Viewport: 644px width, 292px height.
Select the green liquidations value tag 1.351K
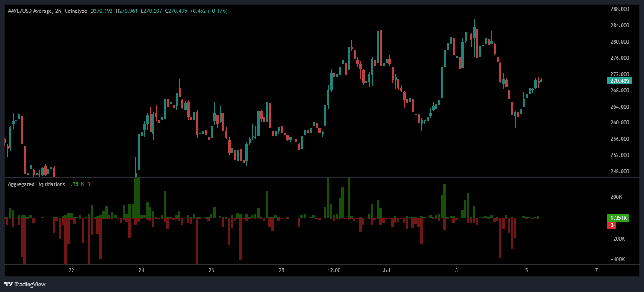617,218
